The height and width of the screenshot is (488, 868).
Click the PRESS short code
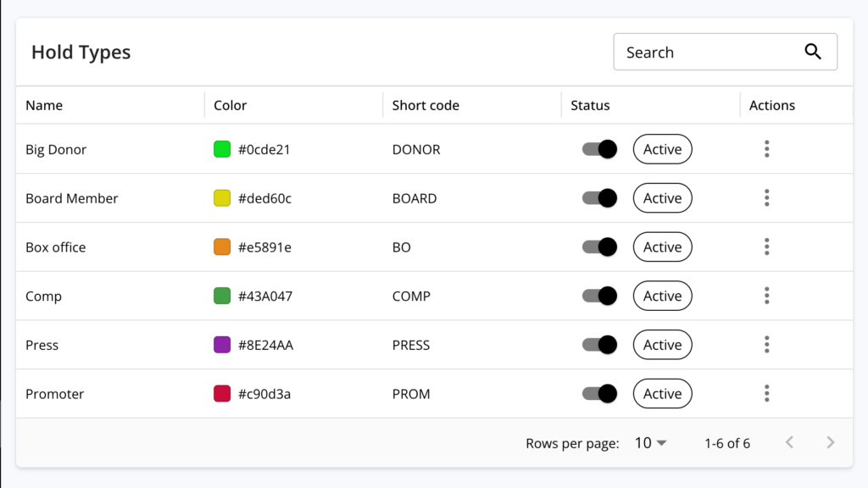click(411, 346)
